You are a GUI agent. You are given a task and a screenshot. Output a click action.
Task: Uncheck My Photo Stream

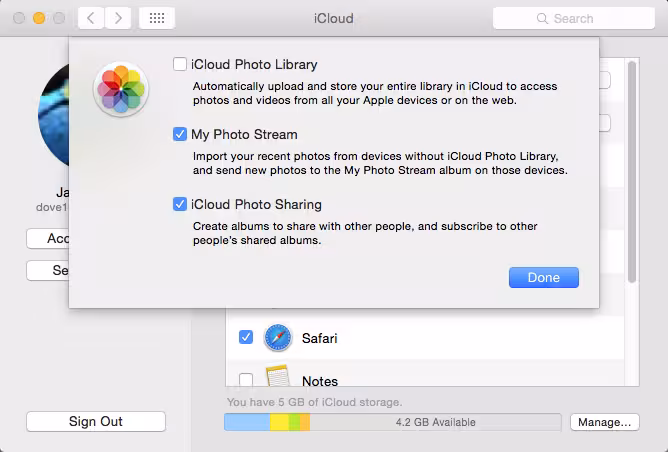[x=180, y=134]
